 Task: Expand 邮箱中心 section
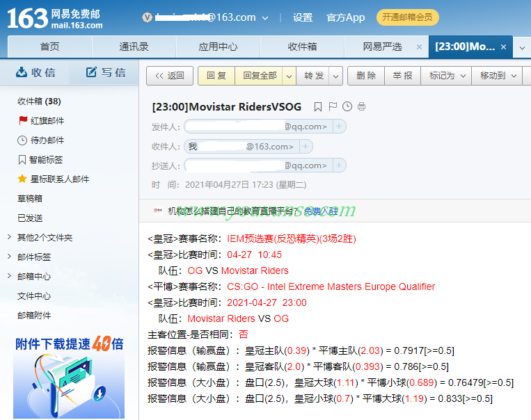tap(10, 276)
